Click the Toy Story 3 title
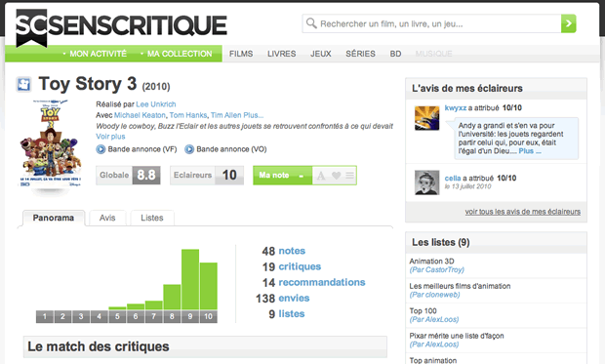Viewport: 605px width, 364px height. pyautogui.click(x=88, y=84)
